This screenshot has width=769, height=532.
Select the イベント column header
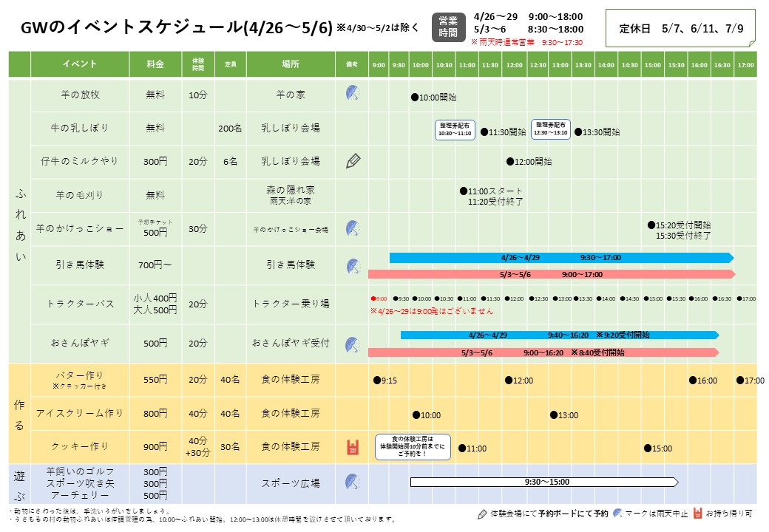point(79,64)
